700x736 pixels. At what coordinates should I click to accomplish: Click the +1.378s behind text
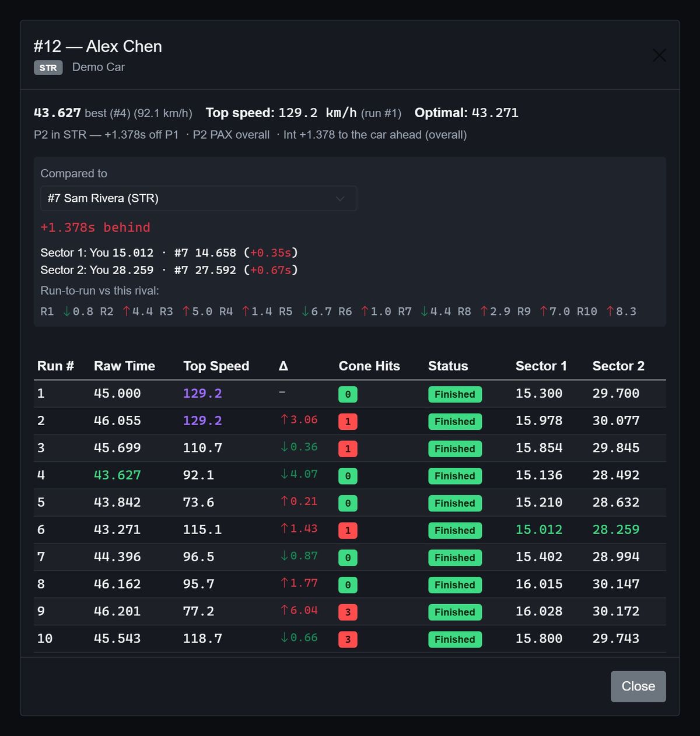click(95, 227)
